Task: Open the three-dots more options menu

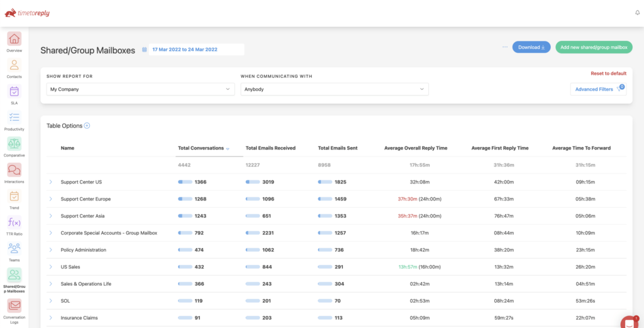Action: 505,47
